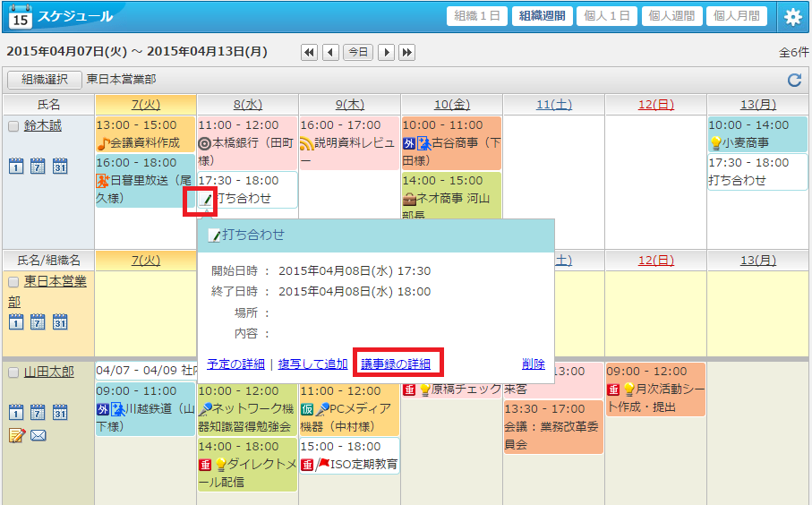Open 鈴木誠's monthly calendar icon (31)
The image size is (812, 505).
coord(60,166)
